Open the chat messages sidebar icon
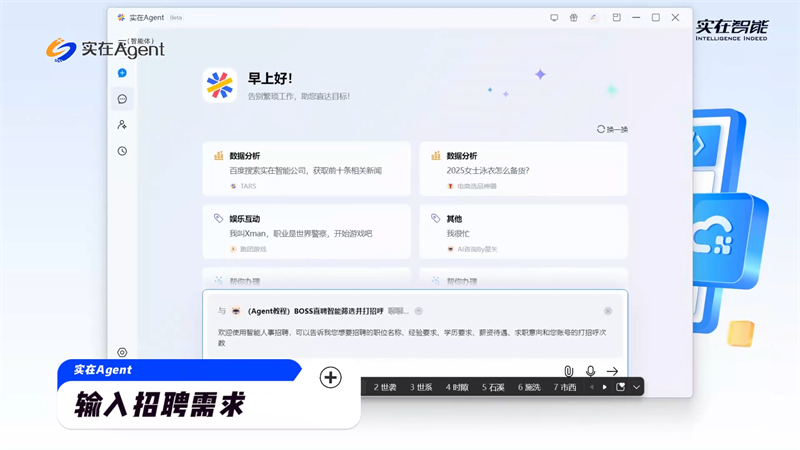Image resolution: width=800 pixels, height=450 pixels. [122, 99]
